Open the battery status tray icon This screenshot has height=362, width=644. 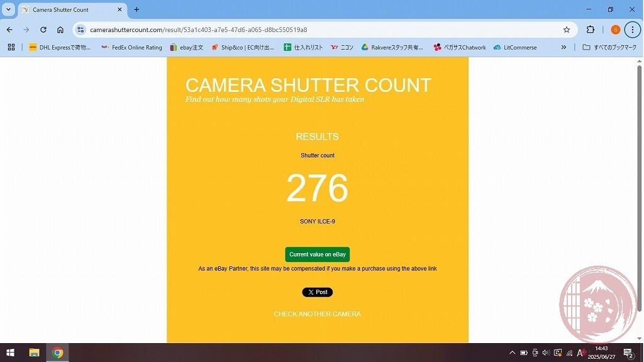(524, 353)
